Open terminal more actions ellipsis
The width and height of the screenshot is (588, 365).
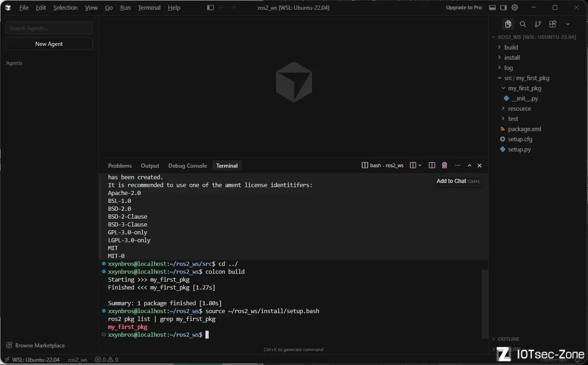pos(458,165)
